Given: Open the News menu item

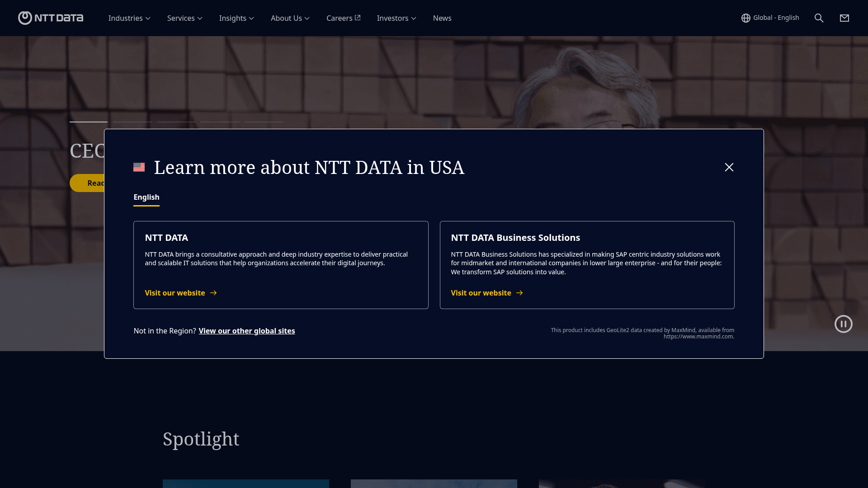Looking at the screenshot, I should point(442,18).
